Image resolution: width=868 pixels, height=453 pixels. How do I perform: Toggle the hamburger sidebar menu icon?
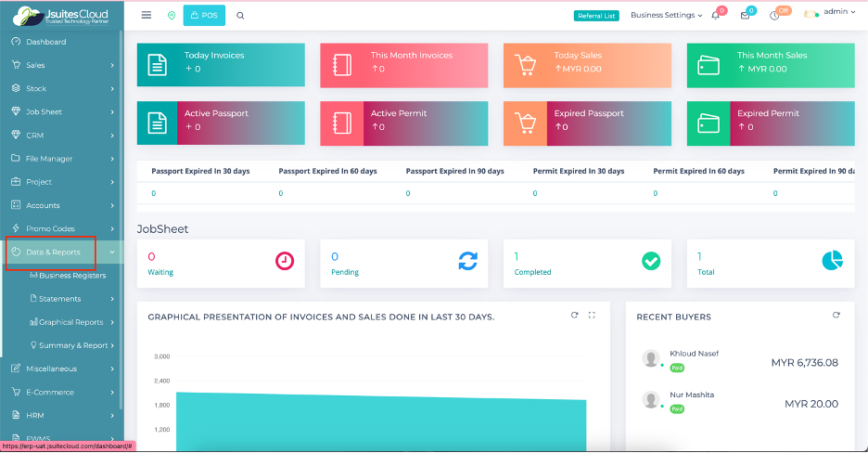click(x=147, y=16)
